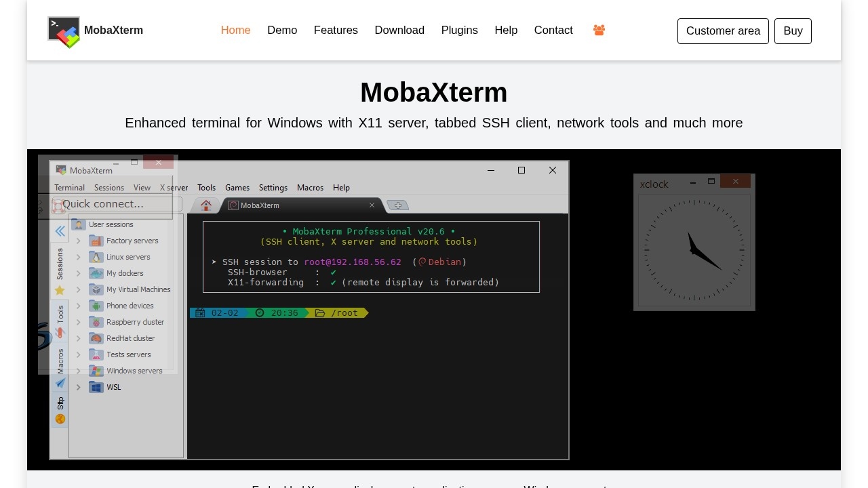Open the Download page link
Screen dimensions: 868x488
coord(399,30)
